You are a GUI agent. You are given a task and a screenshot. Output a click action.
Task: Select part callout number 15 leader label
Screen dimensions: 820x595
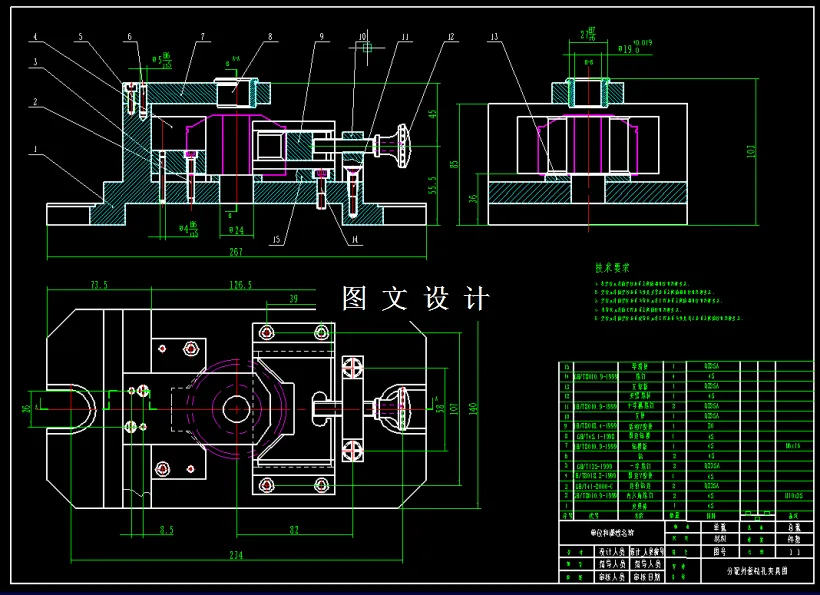[277, 240]
